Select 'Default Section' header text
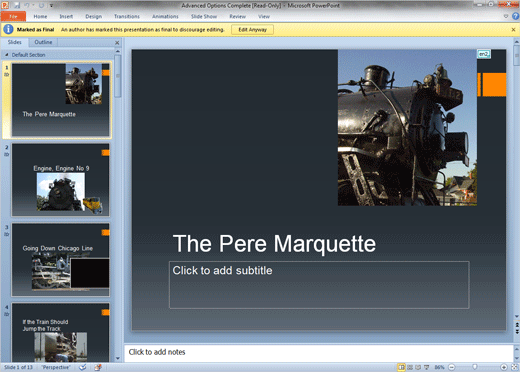The width and height of the screenshot is (520, 372). 28,55
